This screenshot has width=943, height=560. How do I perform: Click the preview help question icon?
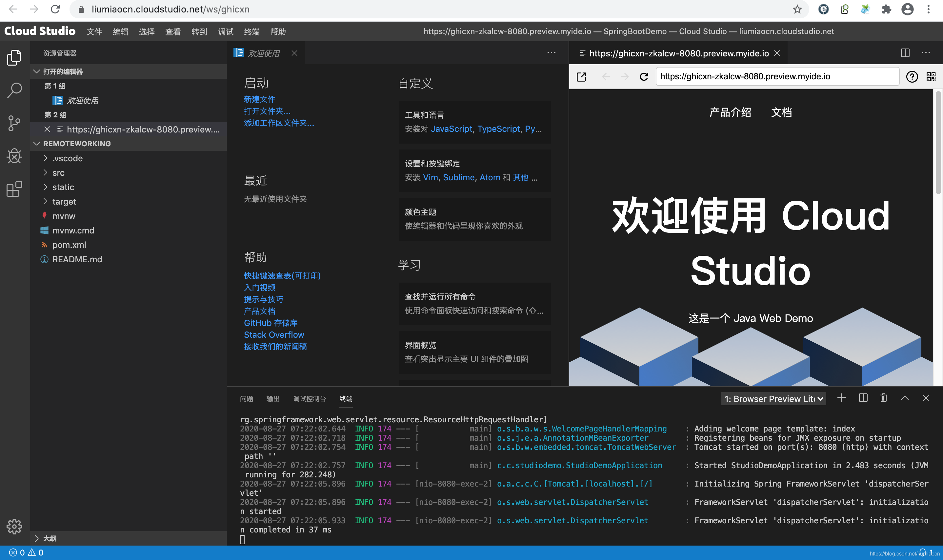912,77
